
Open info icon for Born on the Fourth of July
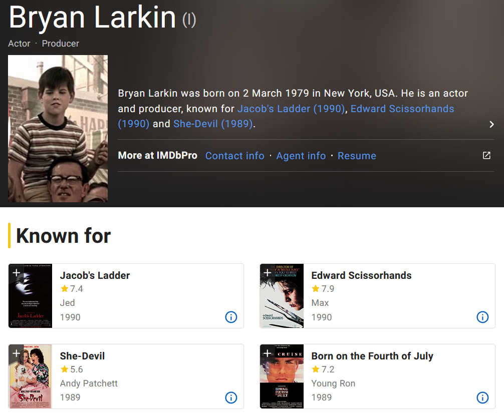(x=482, y=397)
